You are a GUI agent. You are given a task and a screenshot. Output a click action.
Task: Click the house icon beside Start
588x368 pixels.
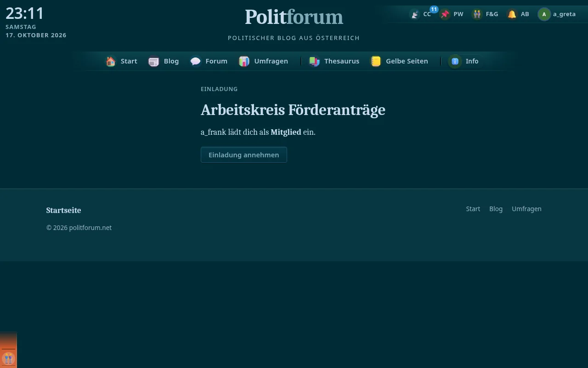[111, 61]
